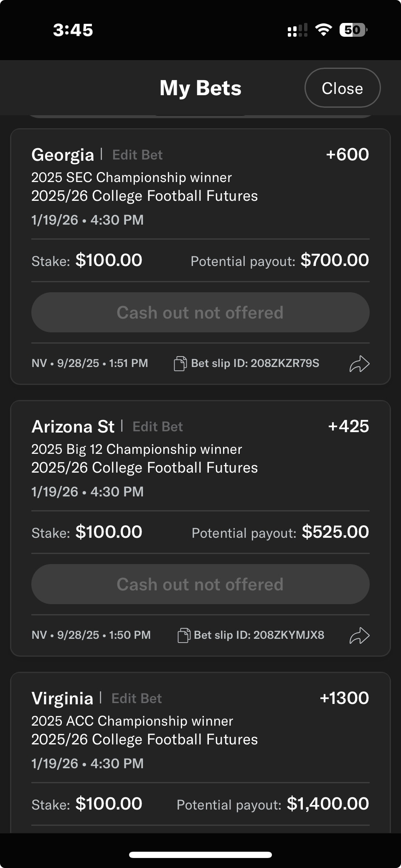401x868 pixels.
Task: Close the My Bets screen
Action: [x=343, y=88]
